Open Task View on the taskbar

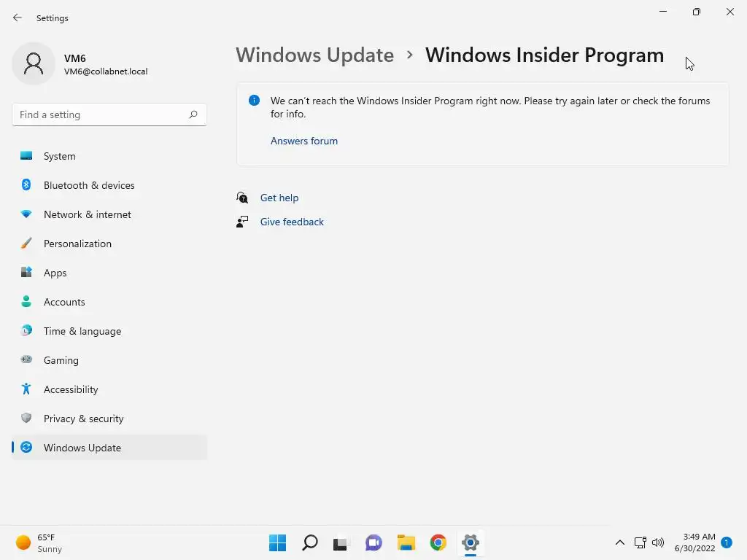click(x=340, y=543)
